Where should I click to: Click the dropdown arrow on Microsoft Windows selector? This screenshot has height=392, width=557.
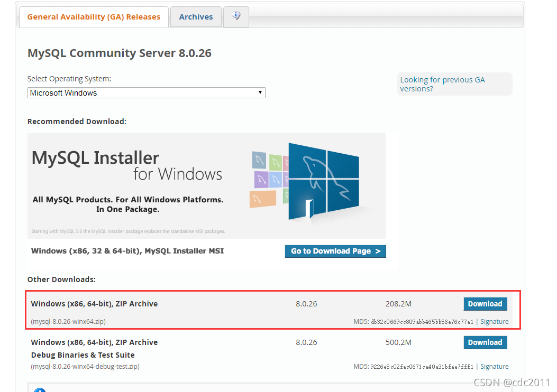[260, 92]
